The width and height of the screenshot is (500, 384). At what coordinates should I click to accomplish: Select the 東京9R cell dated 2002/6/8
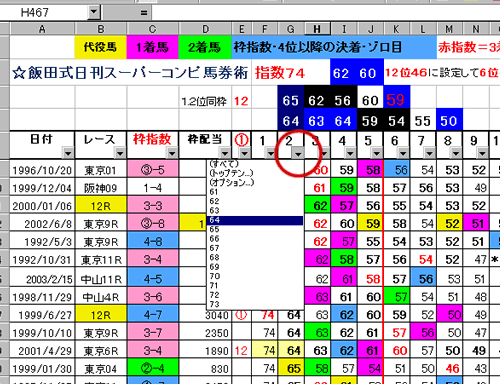coord(101,224)
